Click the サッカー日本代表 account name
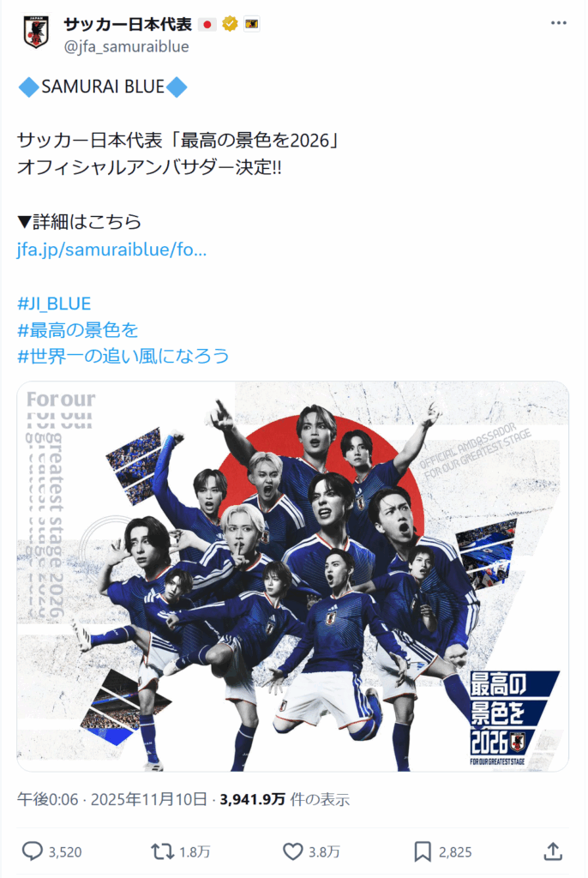 pyautogui.click(x=128, y=24)
